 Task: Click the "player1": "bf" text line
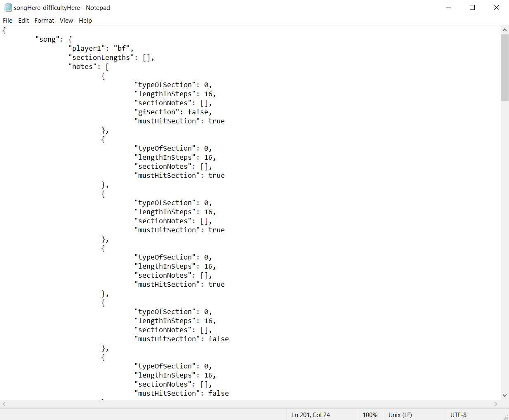tap(100, 48)
